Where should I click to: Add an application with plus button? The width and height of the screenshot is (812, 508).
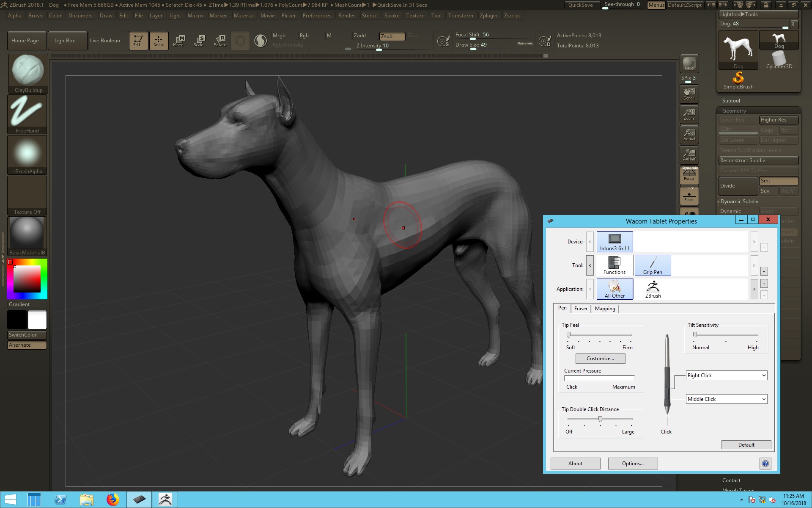point(764,284)
